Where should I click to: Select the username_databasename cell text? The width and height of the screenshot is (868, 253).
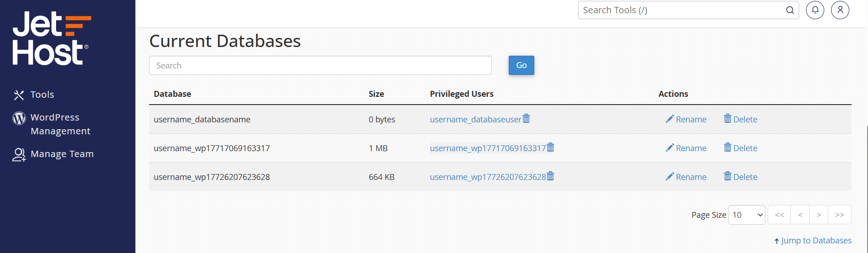[202, 119]
